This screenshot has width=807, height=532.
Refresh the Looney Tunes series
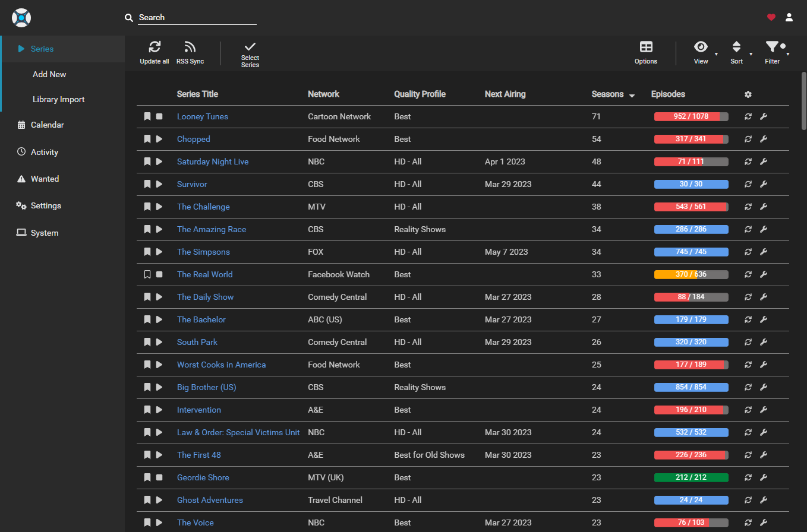coord(748,117)
